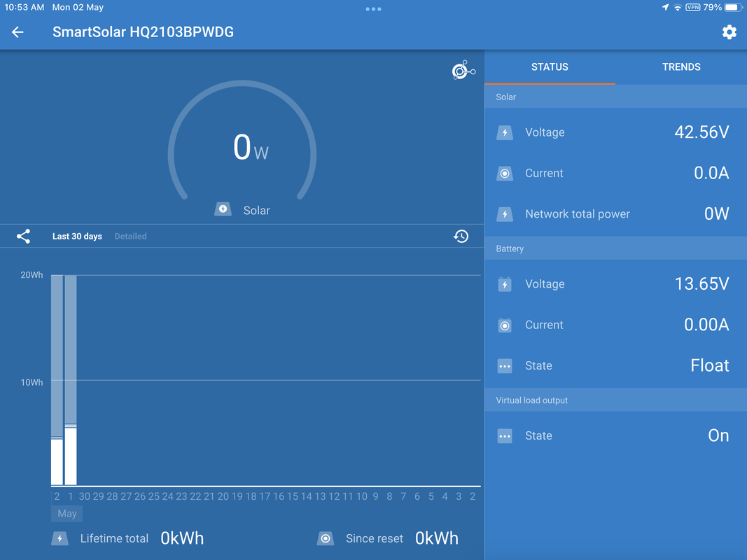
Task: Tap the Solar Current icon
Action: coord(505,174)
